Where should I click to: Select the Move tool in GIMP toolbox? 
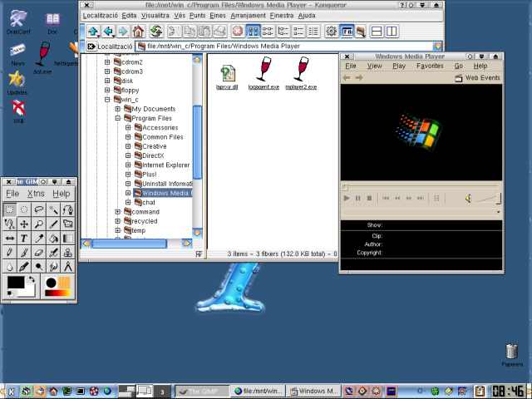click(24, 224)
